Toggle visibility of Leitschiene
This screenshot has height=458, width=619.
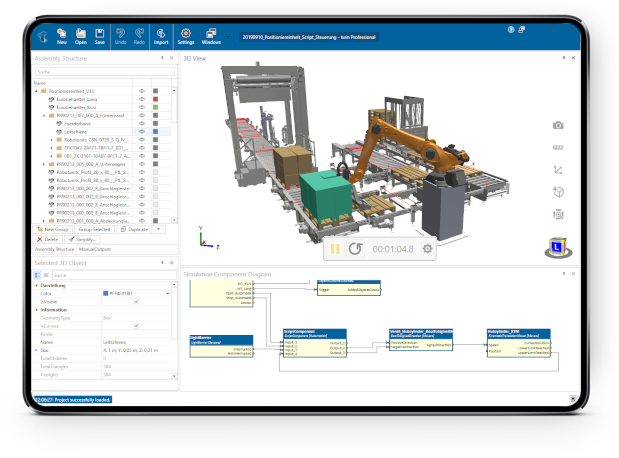point(142,131)
